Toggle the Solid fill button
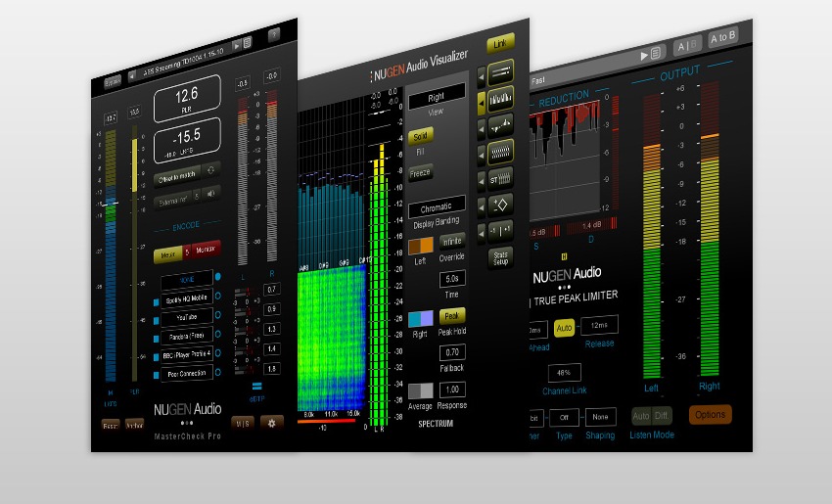 pos(420,135)
